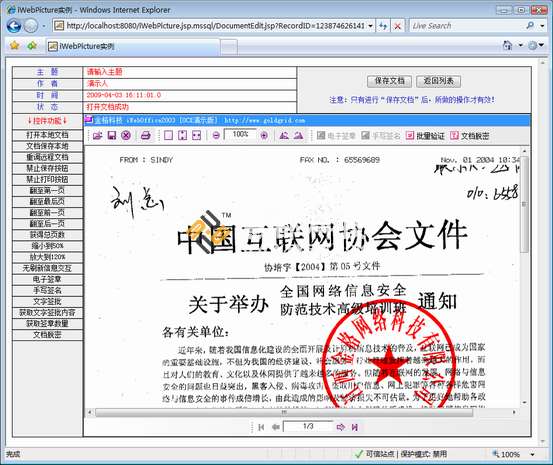Click the page number field showing 1/3

click(x=308, y=427)
